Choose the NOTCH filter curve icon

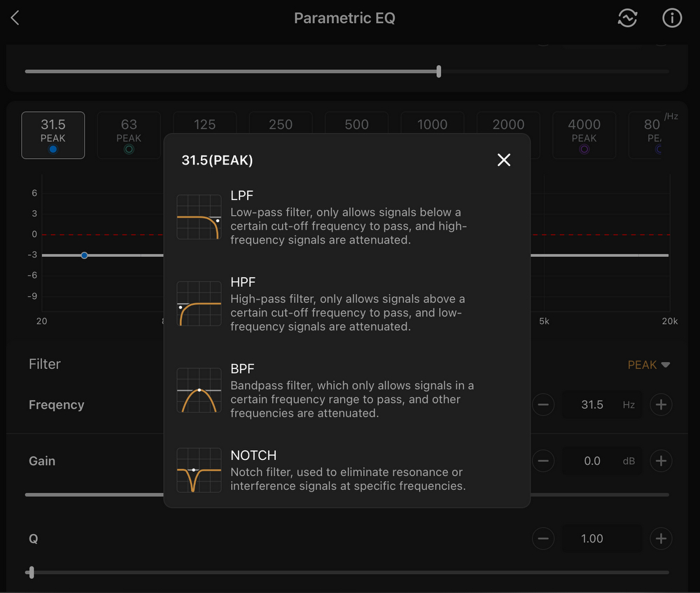[199, 470]
